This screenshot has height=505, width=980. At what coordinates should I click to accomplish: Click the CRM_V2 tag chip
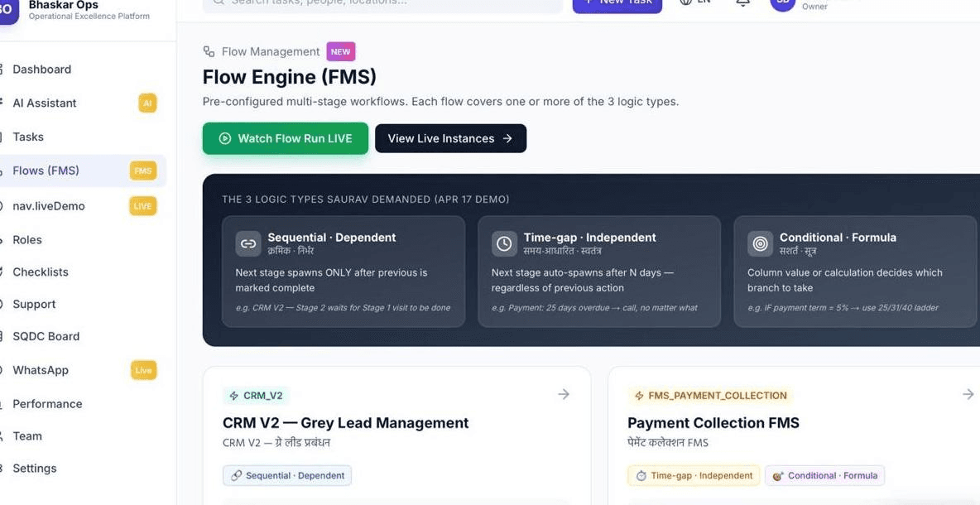(x=257, y=396)
